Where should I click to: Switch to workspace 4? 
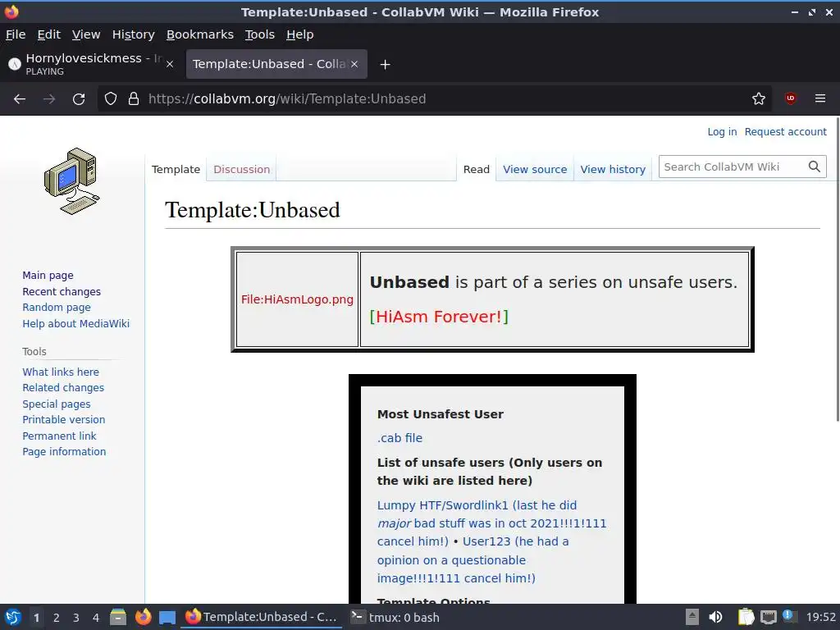tap(96, 618)
